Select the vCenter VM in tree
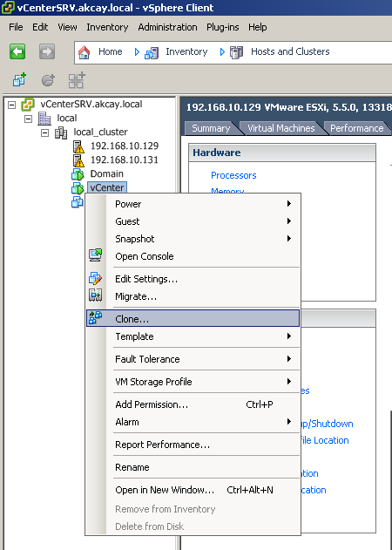Image resolution: width=392 pixels, height=550 pixels. [x=107, y=187]
